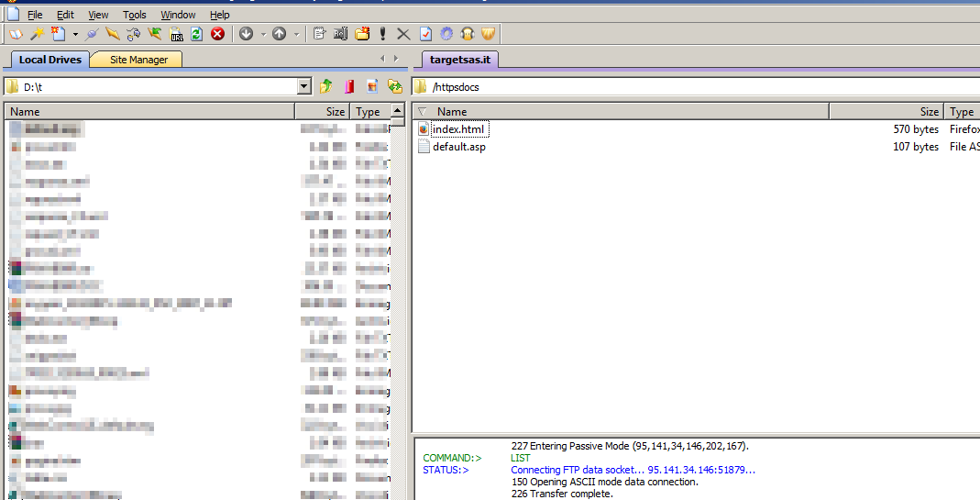
Task: Open the local path D:\t dropdown arrow
Action: point(303,86)
